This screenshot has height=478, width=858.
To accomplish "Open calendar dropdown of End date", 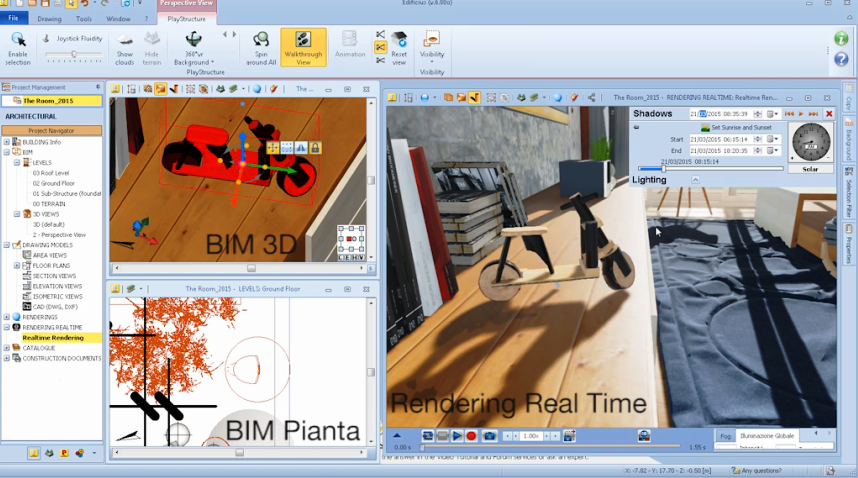I will pos(772,150).
